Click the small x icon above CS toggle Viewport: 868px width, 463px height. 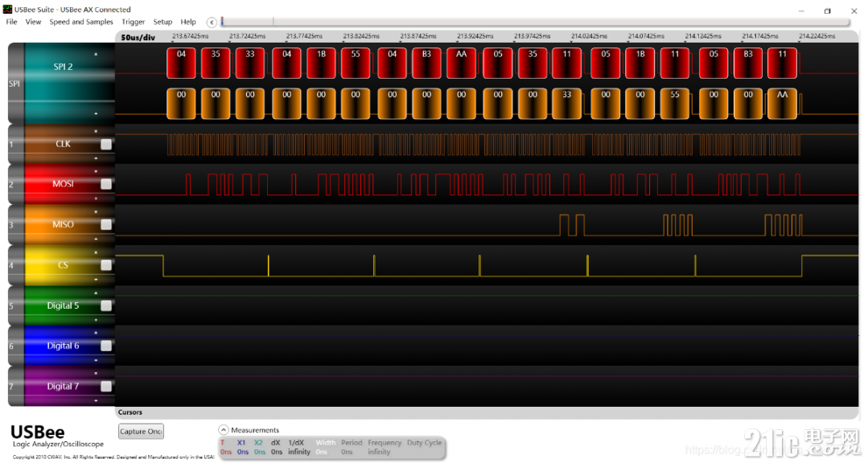(x=96, y=252)
